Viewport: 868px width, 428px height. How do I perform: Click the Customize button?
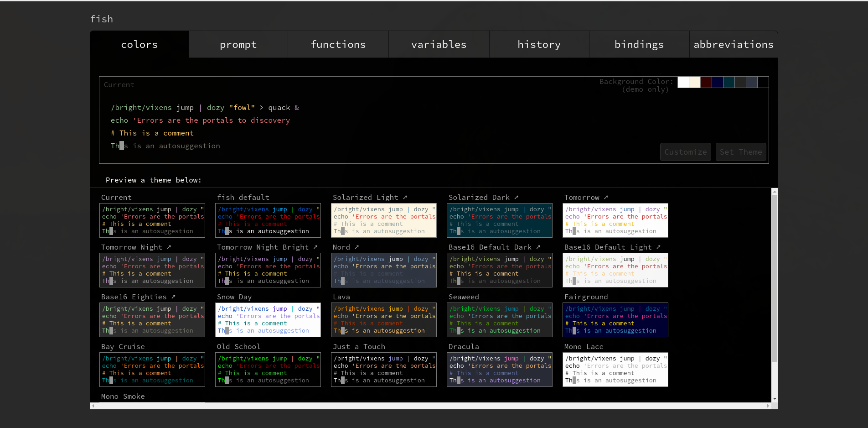[686, 152]
